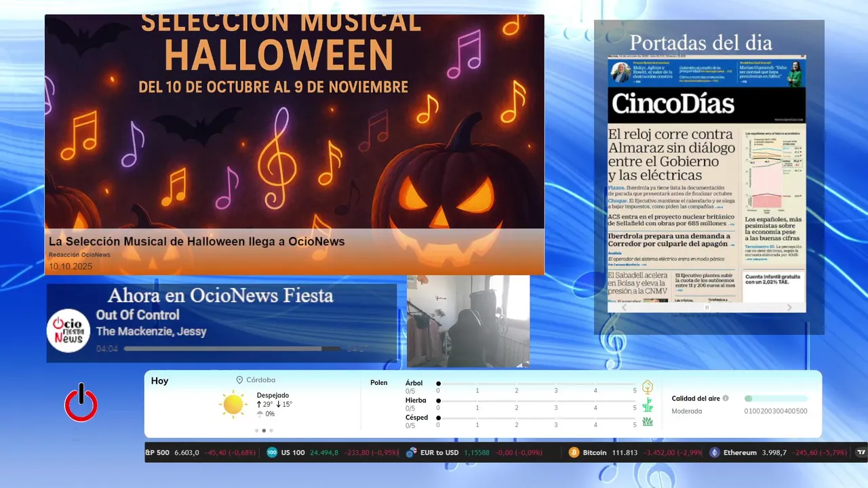This screenshot has width=868, height=488.
Task: Select the first weather carousel dot
Action: (256, 430)
